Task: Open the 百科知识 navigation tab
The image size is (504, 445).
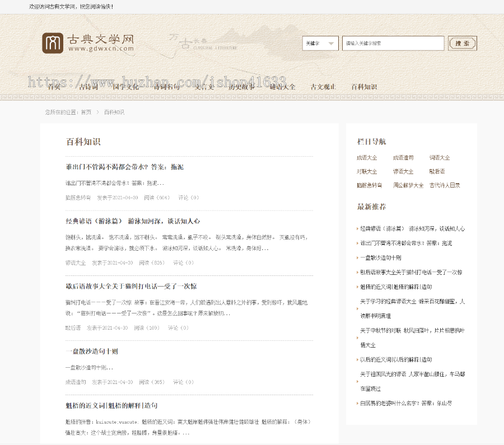Action: (x=364, y=87)
